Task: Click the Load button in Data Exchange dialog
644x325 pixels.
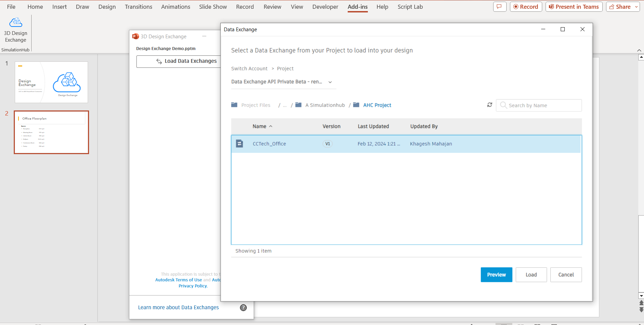Action: 531,275
